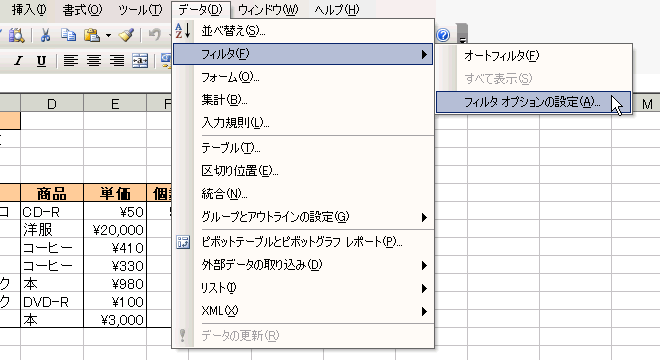Click the Print Preview icon
The height and width of the screenshot is (360, 660).
point(16,35)
